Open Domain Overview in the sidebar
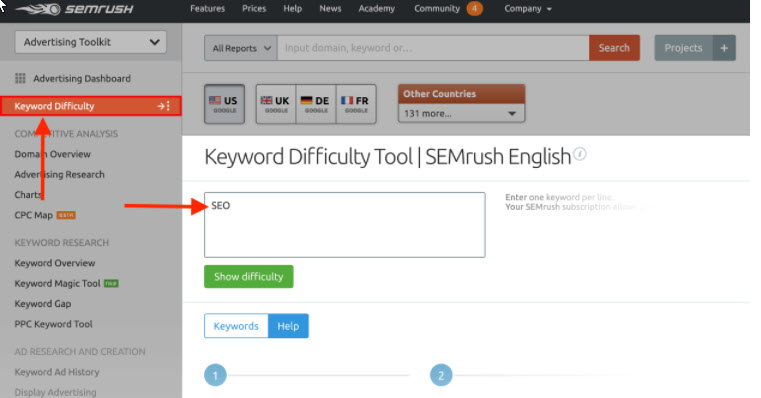This screenshot has width=761, height=398. point(52,154)
